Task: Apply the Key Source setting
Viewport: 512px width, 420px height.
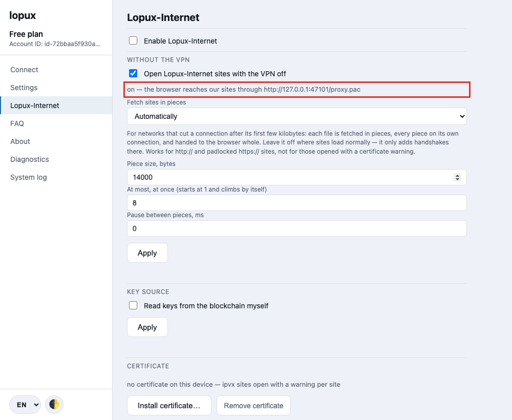Action: click(x=147, y=327)
